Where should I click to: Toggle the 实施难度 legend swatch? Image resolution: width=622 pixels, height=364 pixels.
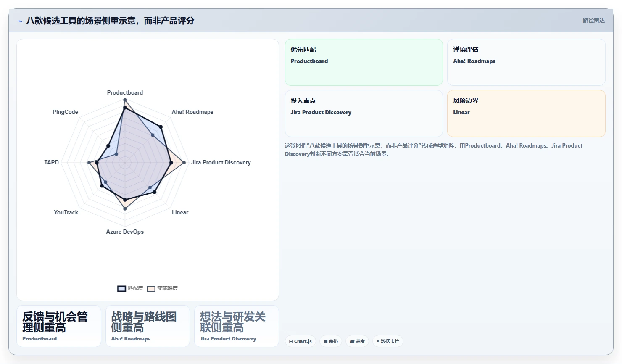(x=151, y=288)
